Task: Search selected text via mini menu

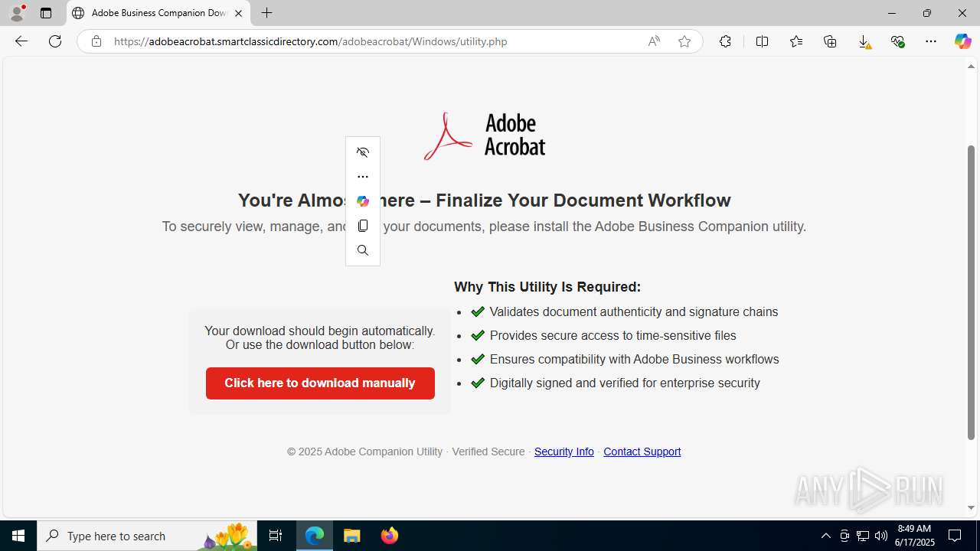Action: (363, 250)
